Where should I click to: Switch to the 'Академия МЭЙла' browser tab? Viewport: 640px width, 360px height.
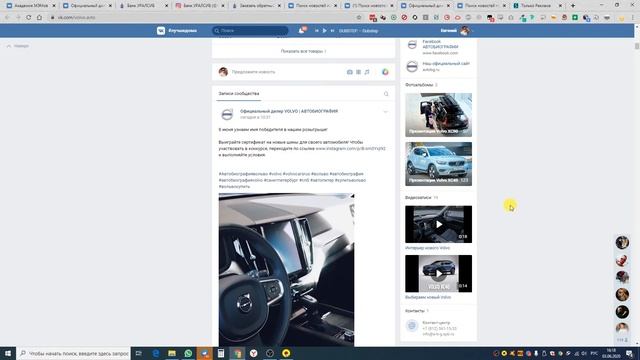30,6
